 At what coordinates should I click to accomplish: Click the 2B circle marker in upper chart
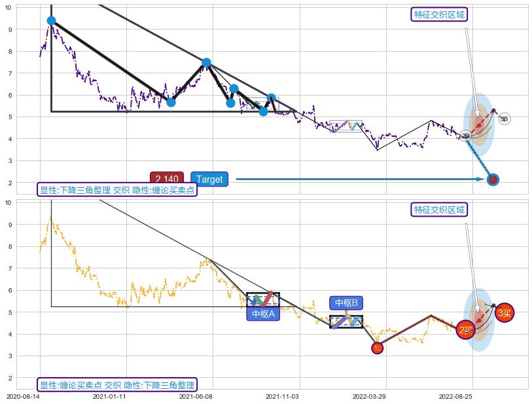pyautogui.click(x=465, y=136)
